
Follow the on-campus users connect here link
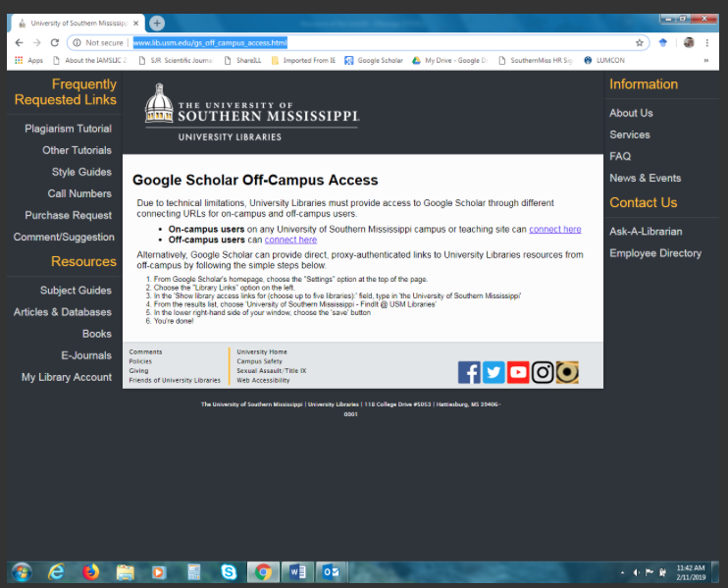554,230
